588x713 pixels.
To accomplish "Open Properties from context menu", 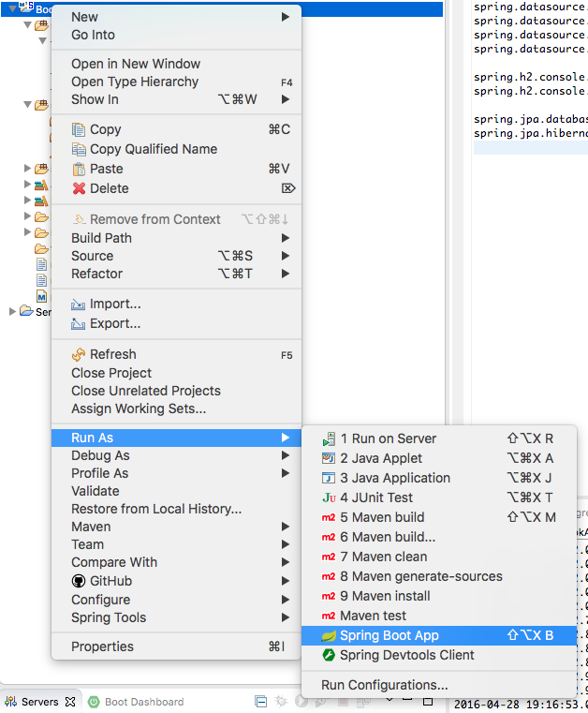I will coord(176,646).
